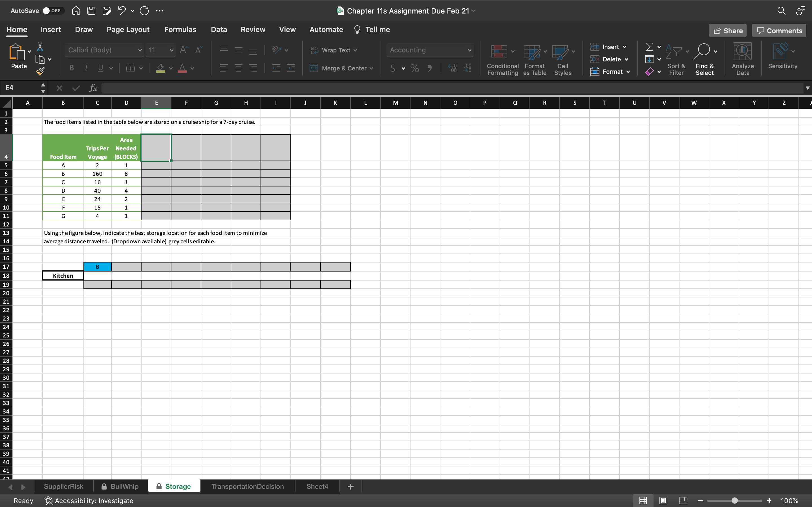Screen dimensions: 812x507
Task: Open the font size dropdown
Action: click(171, 50)
